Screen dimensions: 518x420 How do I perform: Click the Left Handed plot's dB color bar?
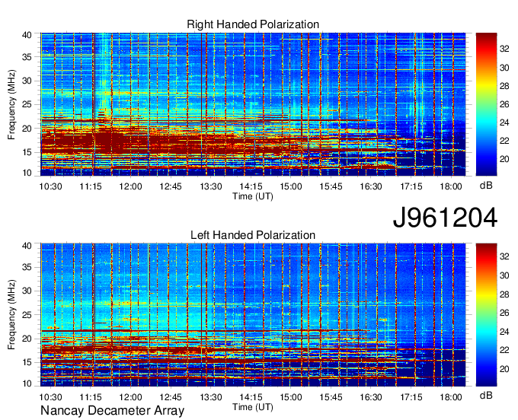(x=486, y=315)
